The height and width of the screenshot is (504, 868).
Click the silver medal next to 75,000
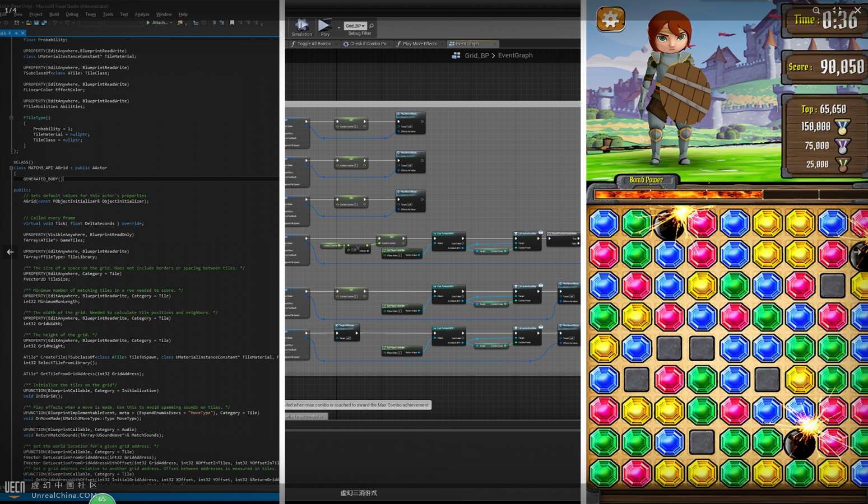point(842,146)
